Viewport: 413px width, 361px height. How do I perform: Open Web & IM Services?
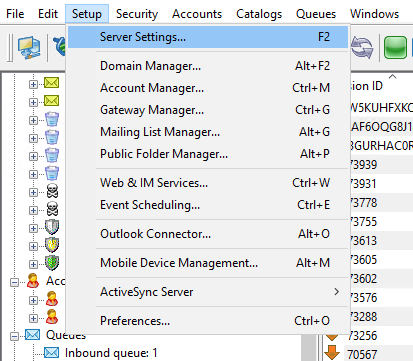[x=208, y=183]
